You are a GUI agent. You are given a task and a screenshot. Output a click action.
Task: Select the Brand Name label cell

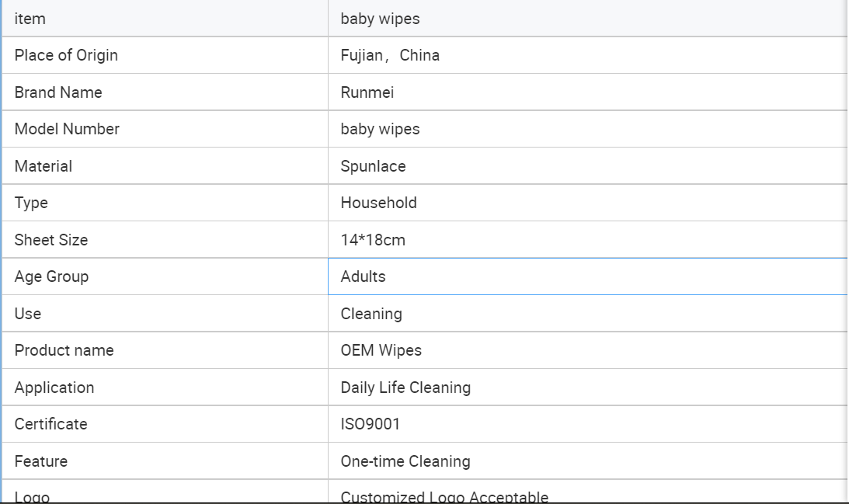pos(58,92)
